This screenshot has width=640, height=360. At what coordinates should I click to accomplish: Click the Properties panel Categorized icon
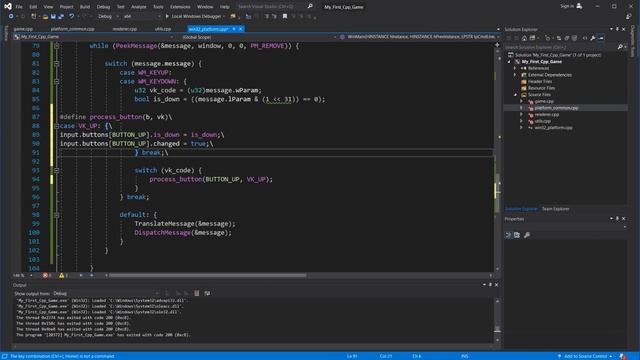pos(508,235)
